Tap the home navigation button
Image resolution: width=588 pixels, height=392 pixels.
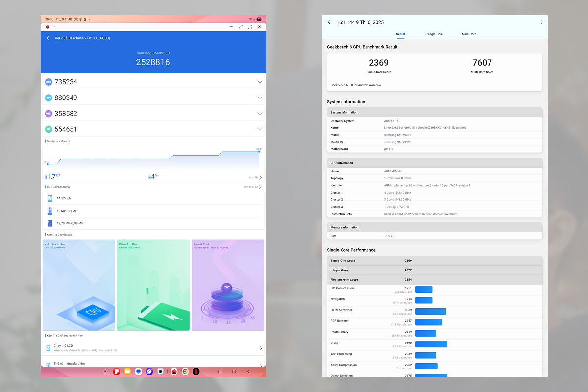click(234, 372)
